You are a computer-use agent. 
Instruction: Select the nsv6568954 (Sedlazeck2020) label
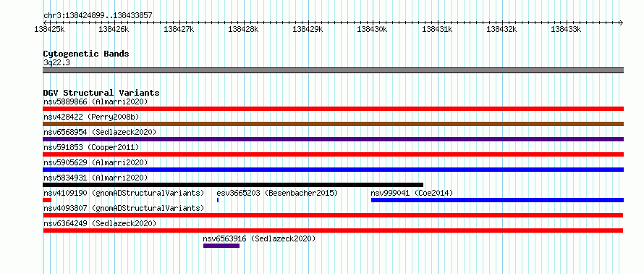click(100, 132)
